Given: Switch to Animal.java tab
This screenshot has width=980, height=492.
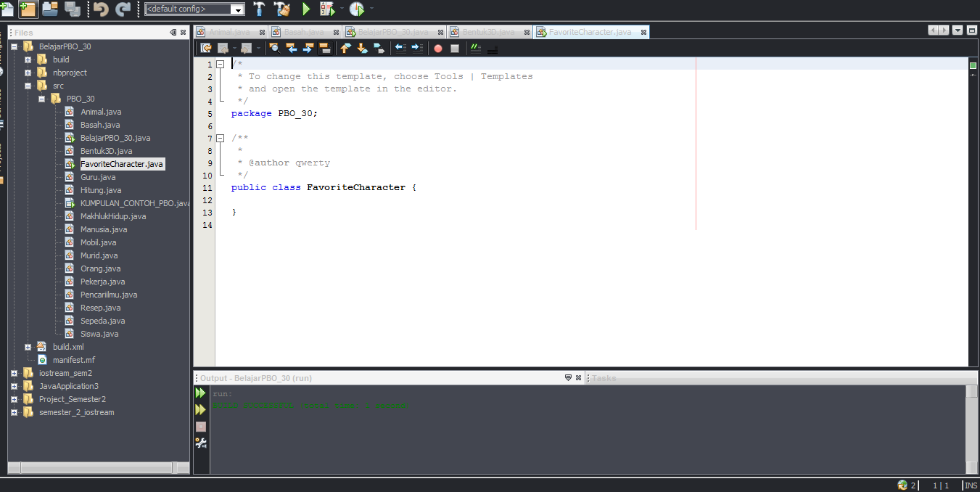Looking at the screenshot, I should pyautogui.click(x=230, y=32).
